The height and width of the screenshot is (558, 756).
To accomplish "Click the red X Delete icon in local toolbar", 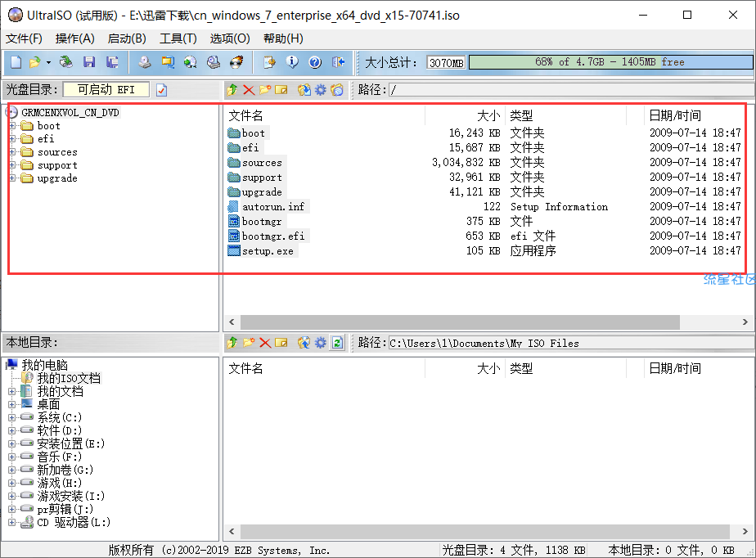I will point(265,343).
